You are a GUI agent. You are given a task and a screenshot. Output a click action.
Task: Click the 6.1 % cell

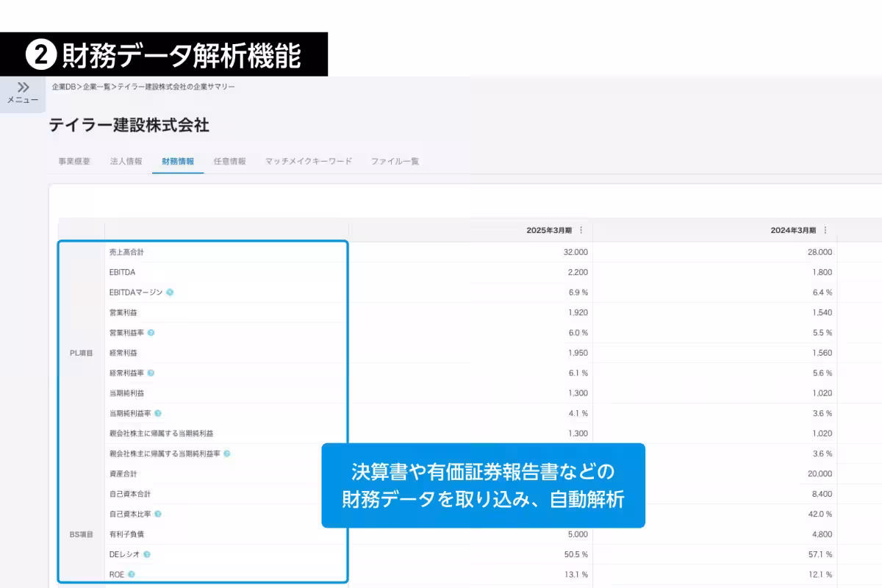tap(578, 373)
